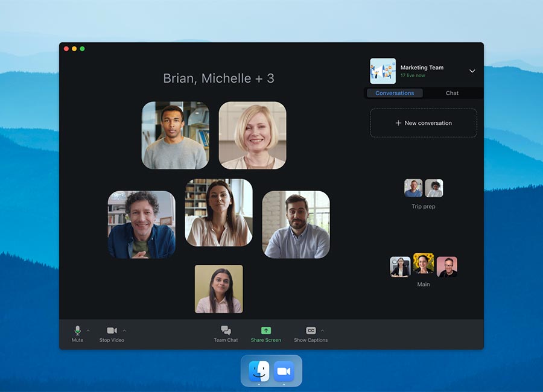
Task: Open caption options arrow beside Show Captions
Action: (322, 330)
